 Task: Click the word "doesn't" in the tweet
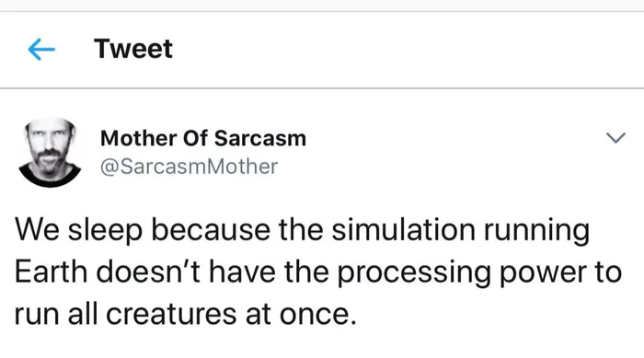pyautogui.click(x=148, y=271)
